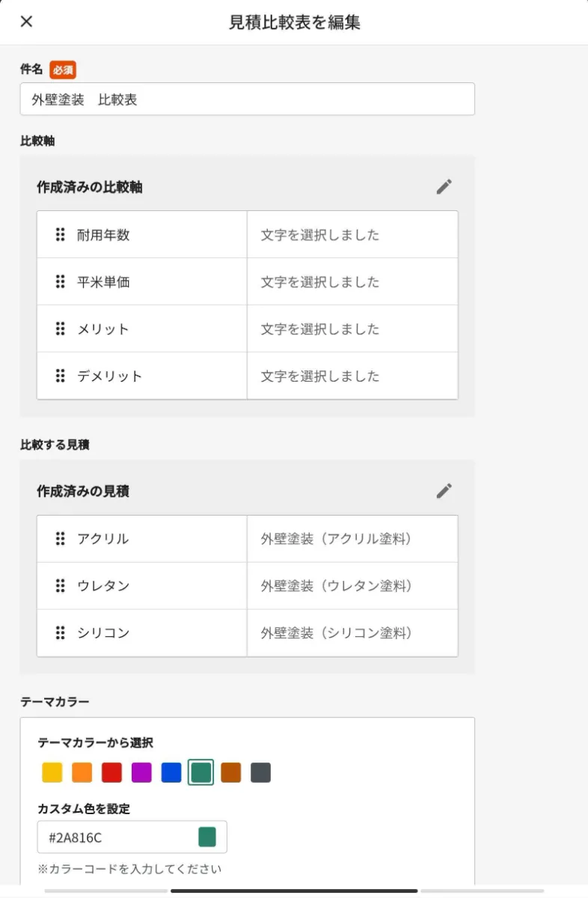Select the yellow theme color swatch
Screen dimensions: 588x898
coord(52,772)
